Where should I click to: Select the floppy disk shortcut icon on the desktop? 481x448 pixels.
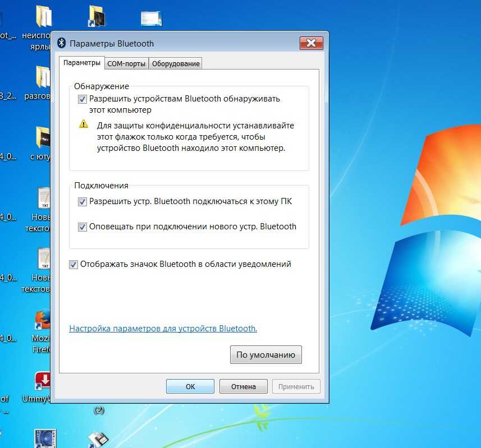tap(98, 440)
